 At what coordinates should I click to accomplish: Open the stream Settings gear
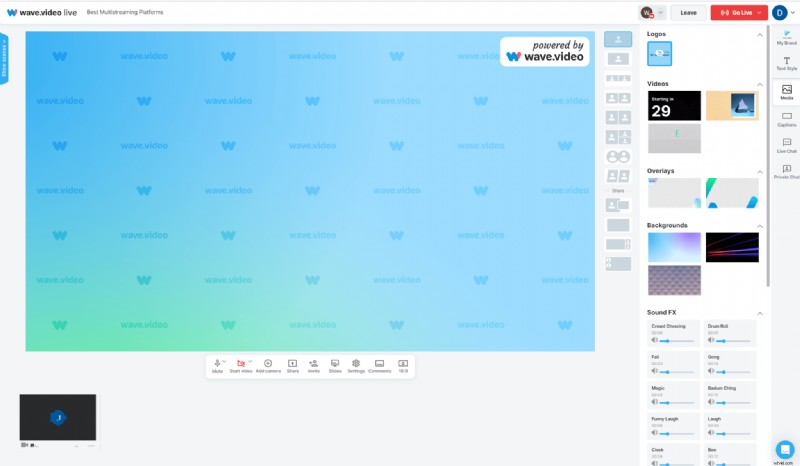(356, 364)
